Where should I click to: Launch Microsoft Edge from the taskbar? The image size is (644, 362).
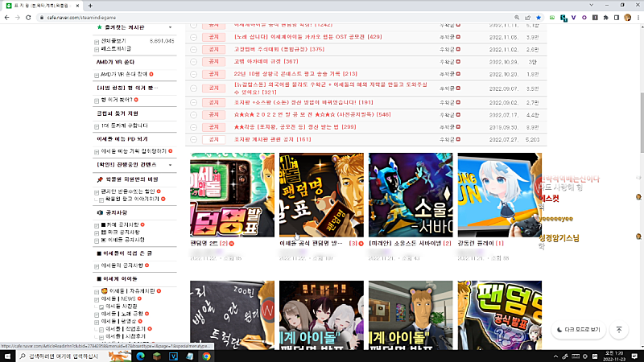tap(140, 356)
